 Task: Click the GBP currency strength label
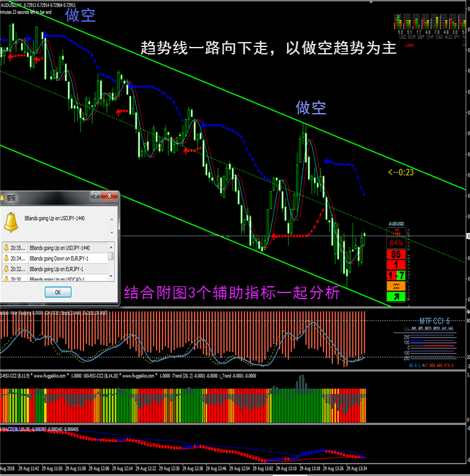click(421, 37)
